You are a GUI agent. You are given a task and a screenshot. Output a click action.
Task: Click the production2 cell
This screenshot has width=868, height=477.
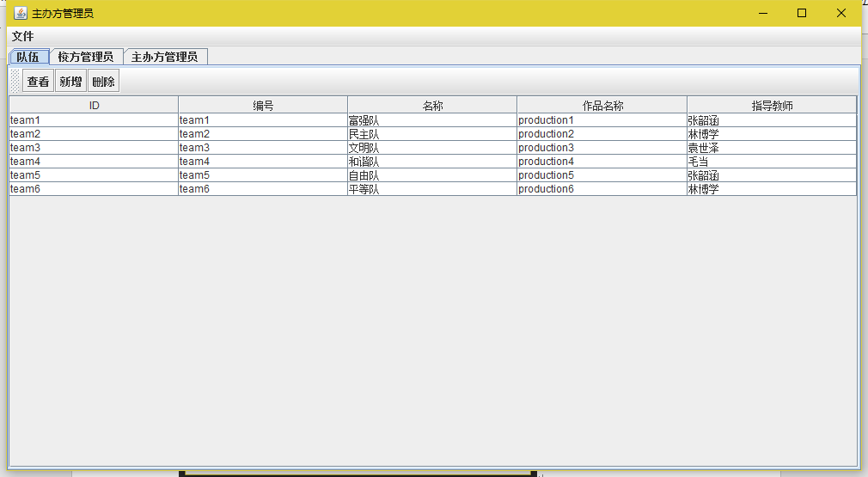(x=602, y=134)
